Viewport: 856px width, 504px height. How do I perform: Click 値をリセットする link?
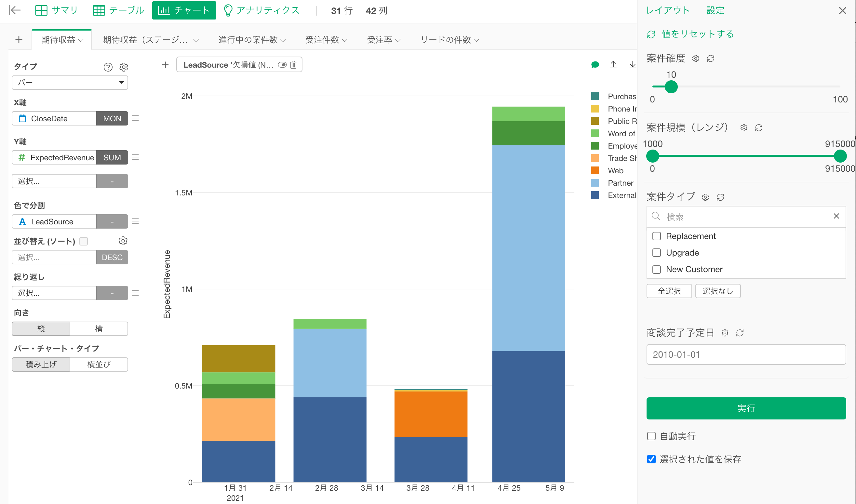[x=697, y=34]
